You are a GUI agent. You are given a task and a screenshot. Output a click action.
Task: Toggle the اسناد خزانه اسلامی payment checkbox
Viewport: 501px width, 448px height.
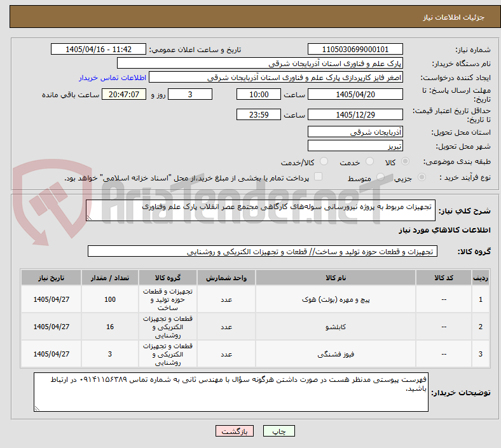pyautogui.click(x=319, y=177)
